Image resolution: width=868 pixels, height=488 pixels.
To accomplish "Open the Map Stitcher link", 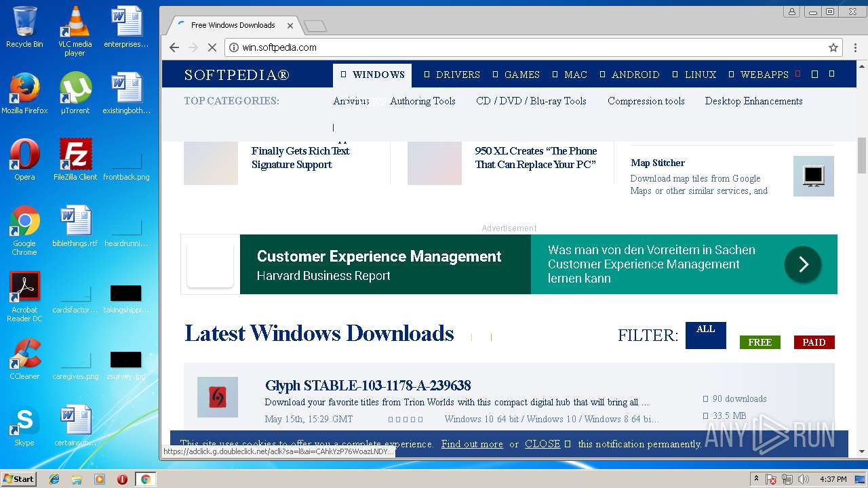I will click(x=658, y=163).
